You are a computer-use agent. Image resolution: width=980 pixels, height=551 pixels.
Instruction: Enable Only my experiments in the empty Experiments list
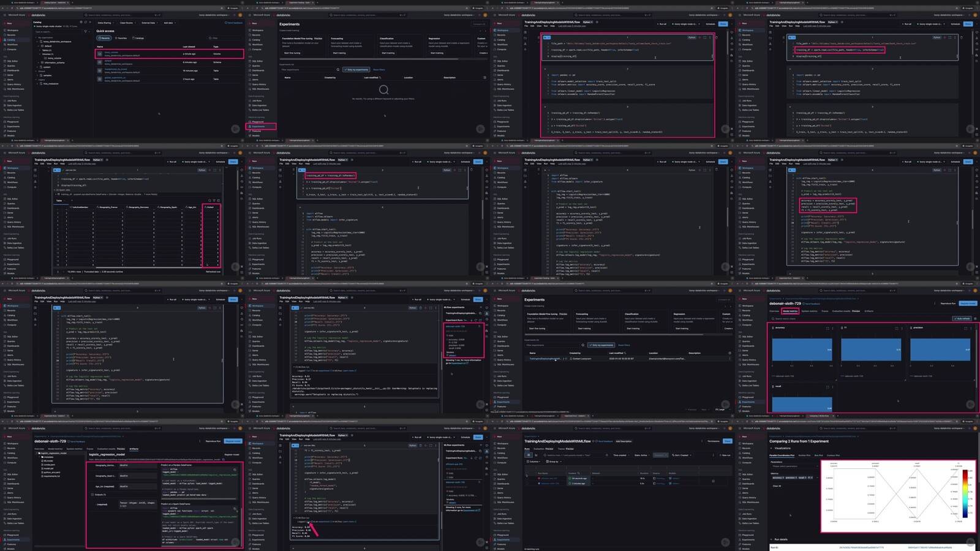pos(356,70)
